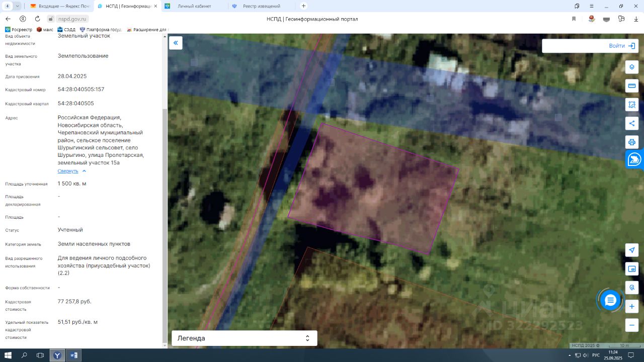The width and height of the screenshot is (644, 362).
Task: Click the status value Учтенный
Action: pyautogui.click(x=70, y=230)
